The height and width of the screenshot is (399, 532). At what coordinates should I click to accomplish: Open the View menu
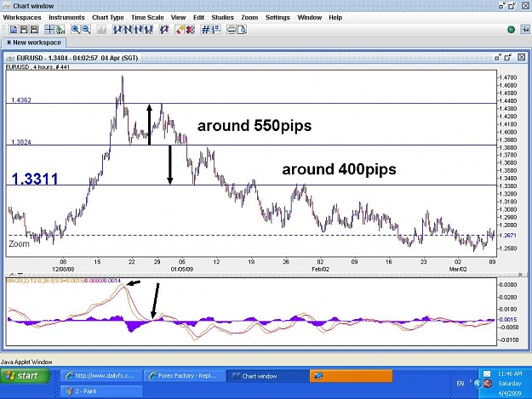pos(178,18)
